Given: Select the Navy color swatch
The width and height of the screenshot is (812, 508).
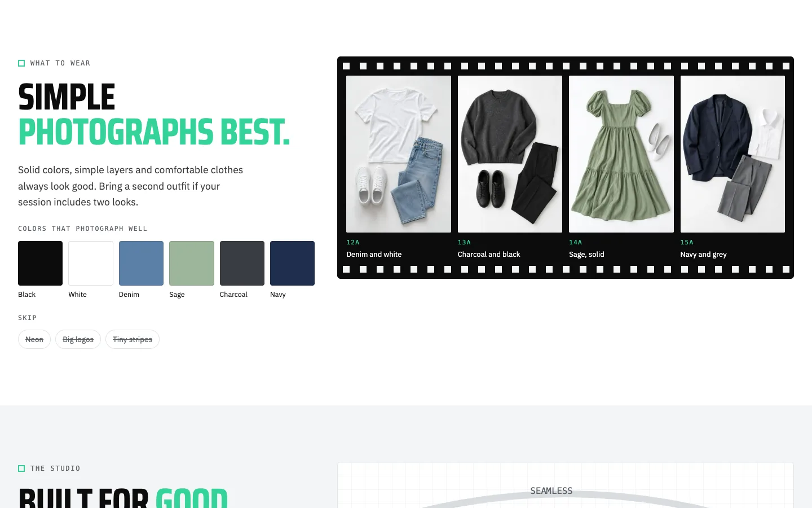Looking at the screenshot, I should [292, 263].
